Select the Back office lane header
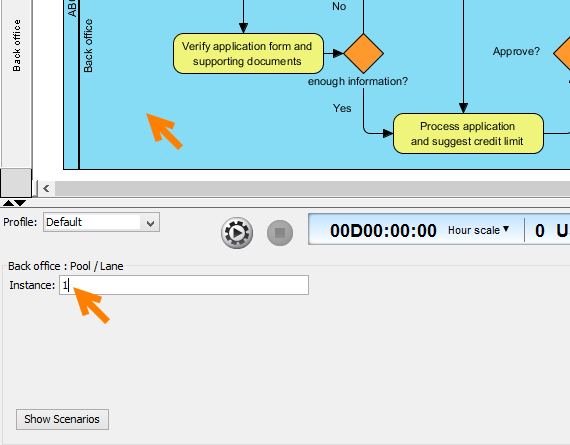570x445 pixels. coord(88,45)
